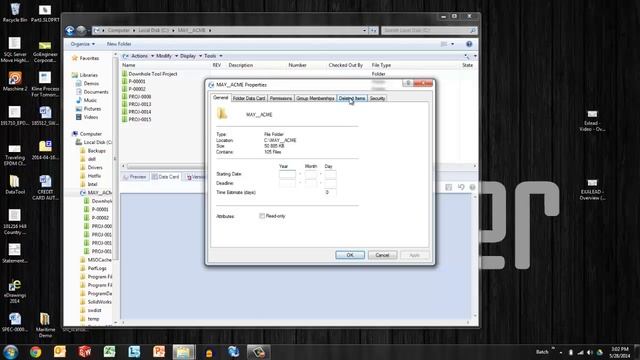This screenshot has height=360, width=640.
Task: Select Backups folder in navigation tree
Action: (x=96, y=151)
